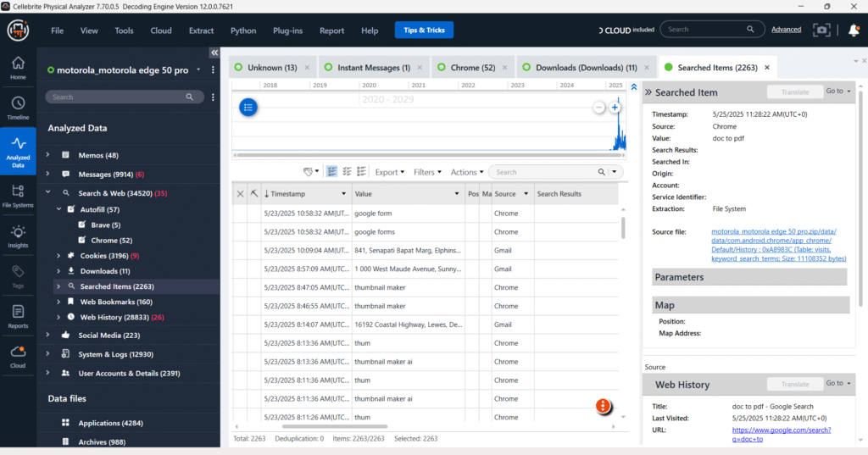Expand the Memos (48) node

pyautogui.click(x=48, y=155)
